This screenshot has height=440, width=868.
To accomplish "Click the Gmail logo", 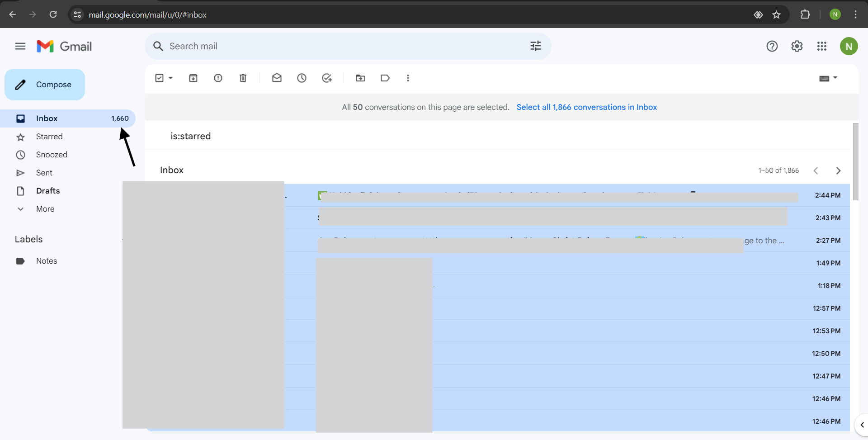I will point(64,46).
